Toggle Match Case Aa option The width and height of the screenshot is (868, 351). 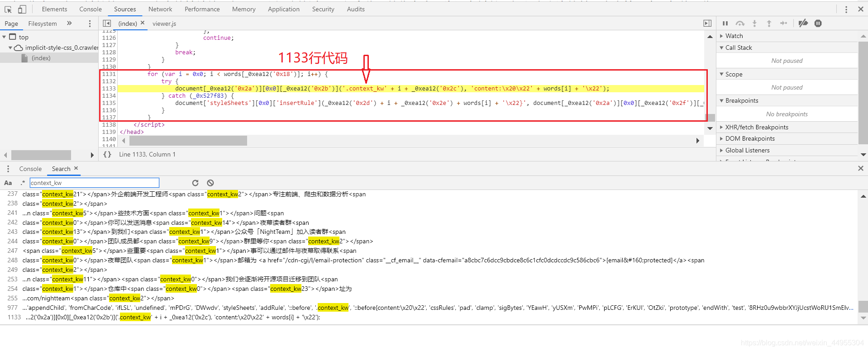(8, 183)
